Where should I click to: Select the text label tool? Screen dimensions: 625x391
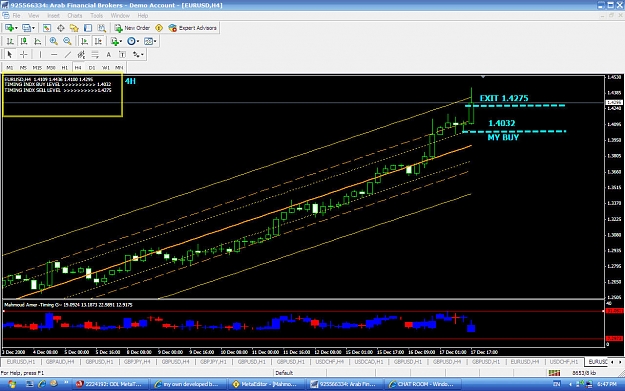coord(122,55)
